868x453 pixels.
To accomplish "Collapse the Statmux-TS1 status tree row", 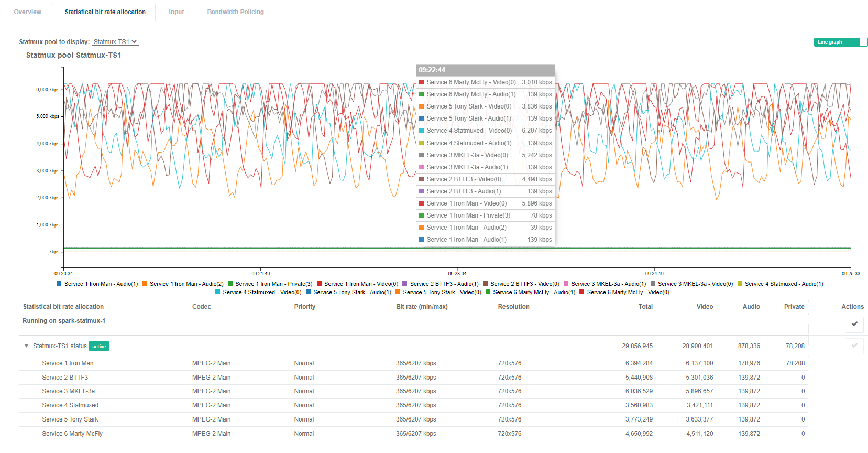I will [26, 346].
